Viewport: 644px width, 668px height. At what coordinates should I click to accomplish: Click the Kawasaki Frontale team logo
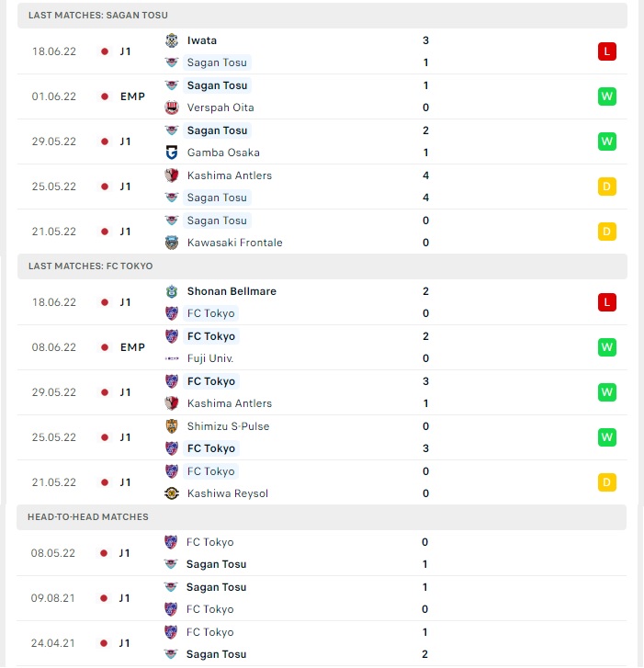[x=172, y=243]
